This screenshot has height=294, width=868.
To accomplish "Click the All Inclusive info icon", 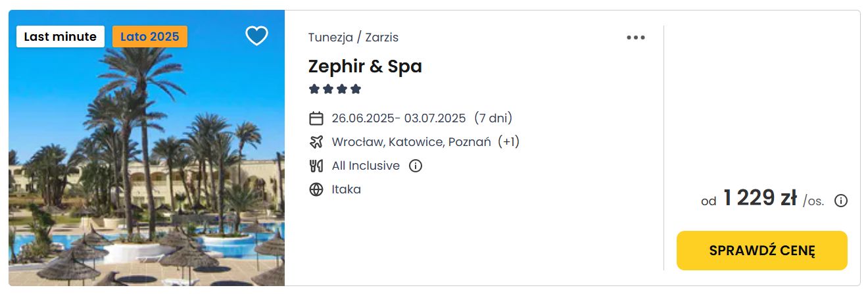I will coord(415,166).
